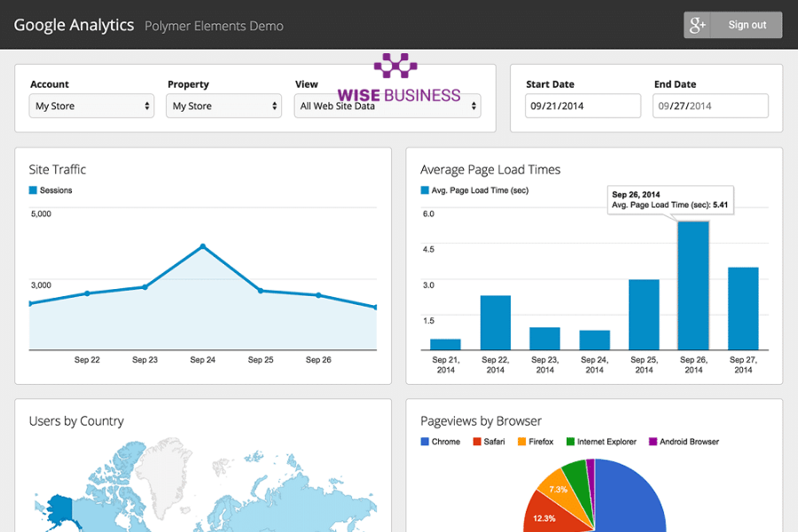This screenshot has height=532, width=798.
Task: Click the Sep 22 line chart point
Action: [x=87, y=293]
